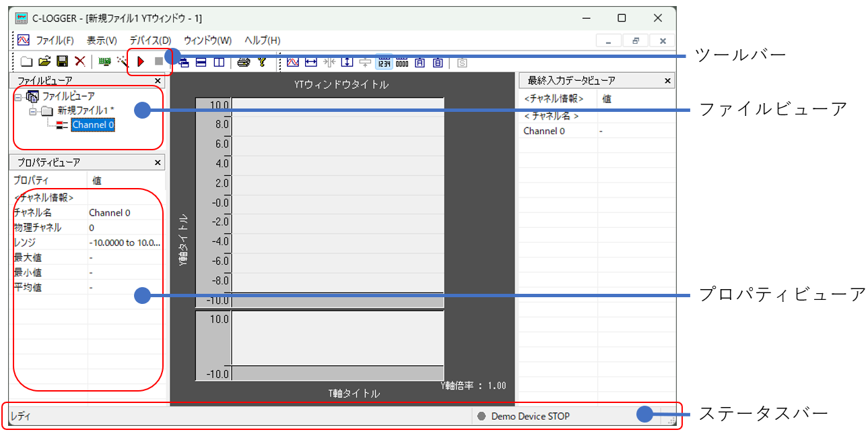
Task: Click the new file toolbar icon
Action: click(x=26, y=62)
